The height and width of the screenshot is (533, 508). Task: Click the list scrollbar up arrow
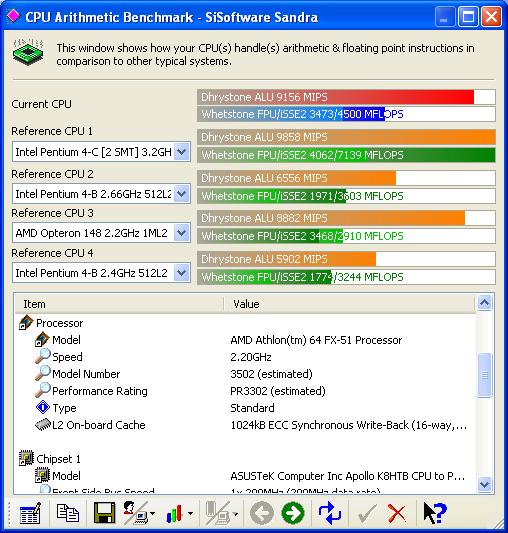click(484, 302)
